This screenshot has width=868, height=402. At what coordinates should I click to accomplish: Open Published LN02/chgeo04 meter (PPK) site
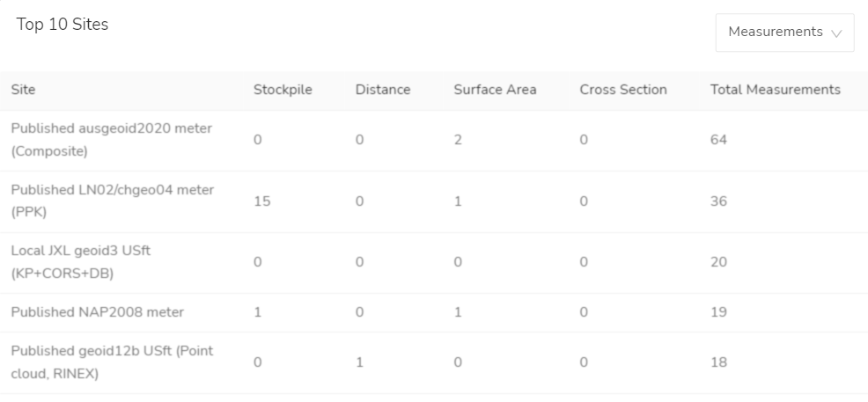click(112, 201)
